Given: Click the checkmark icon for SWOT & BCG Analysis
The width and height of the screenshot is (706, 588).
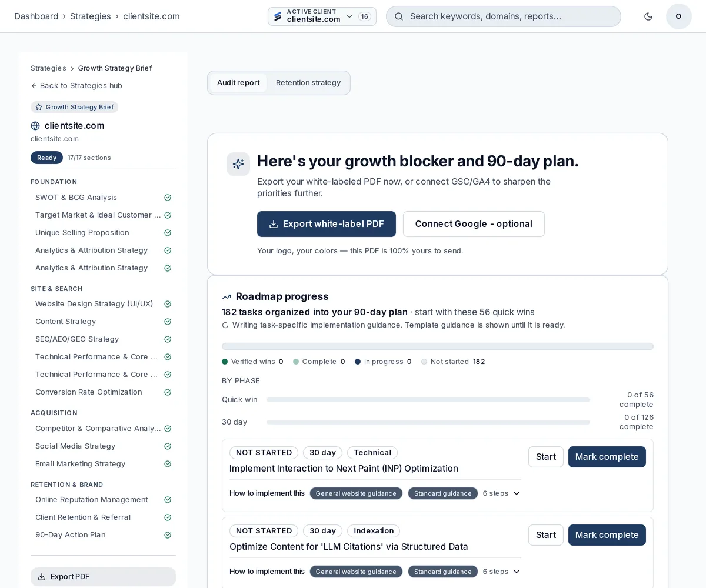Looking at the screenshot, I should click(x=168, y=198).
